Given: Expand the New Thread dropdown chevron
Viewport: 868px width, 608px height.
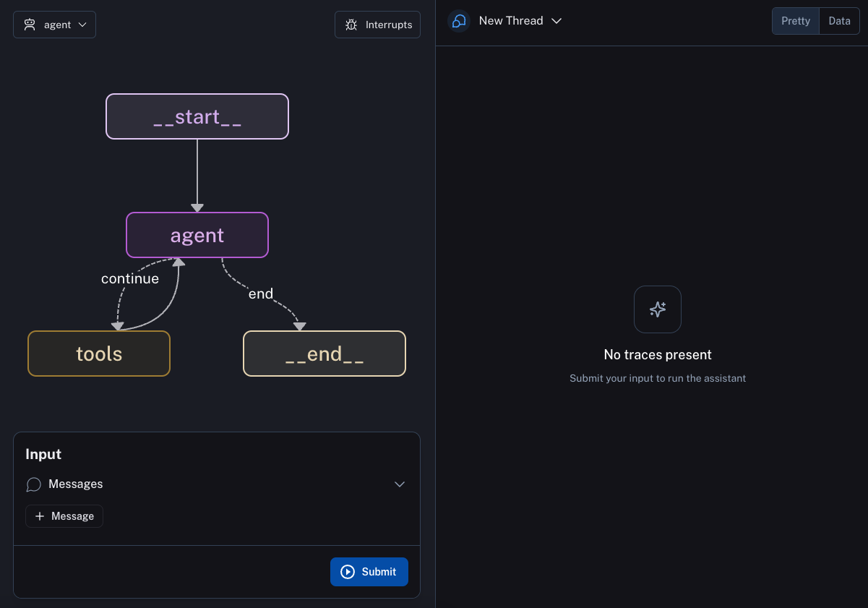Looking at the screenshot, I should point(557,21).
